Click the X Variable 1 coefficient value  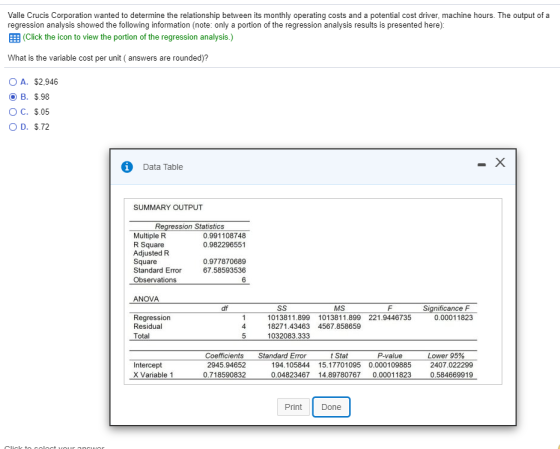[224, 375]
